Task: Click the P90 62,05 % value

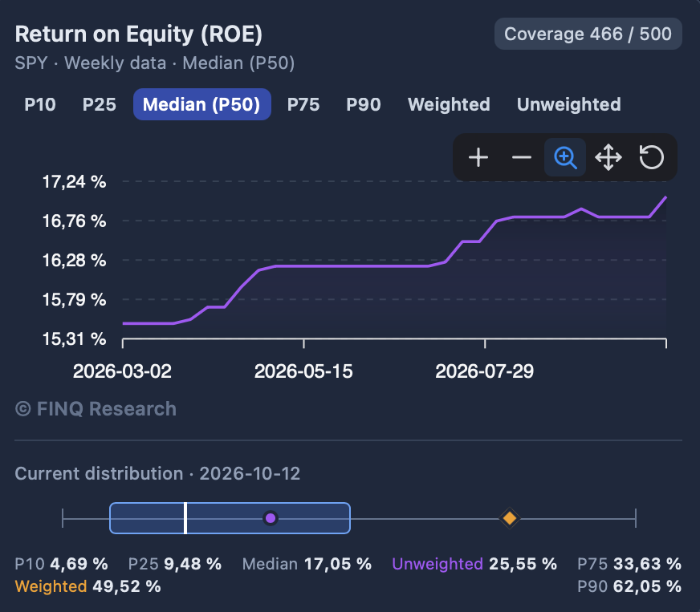Action: tap(629, 586)
